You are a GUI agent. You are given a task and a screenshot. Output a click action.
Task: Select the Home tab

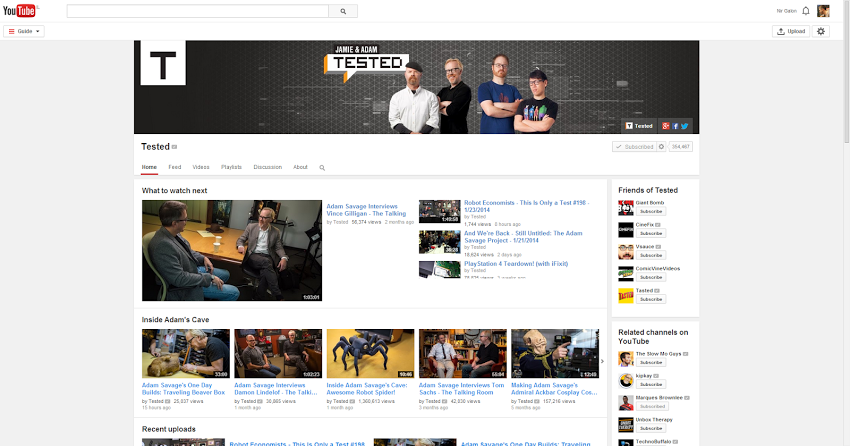click(149, 167)
